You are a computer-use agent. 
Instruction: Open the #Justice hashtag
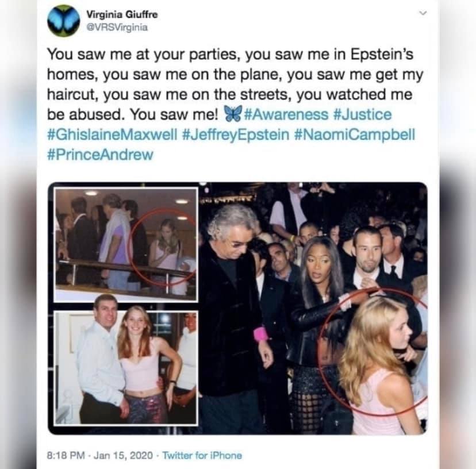(363, 114)
